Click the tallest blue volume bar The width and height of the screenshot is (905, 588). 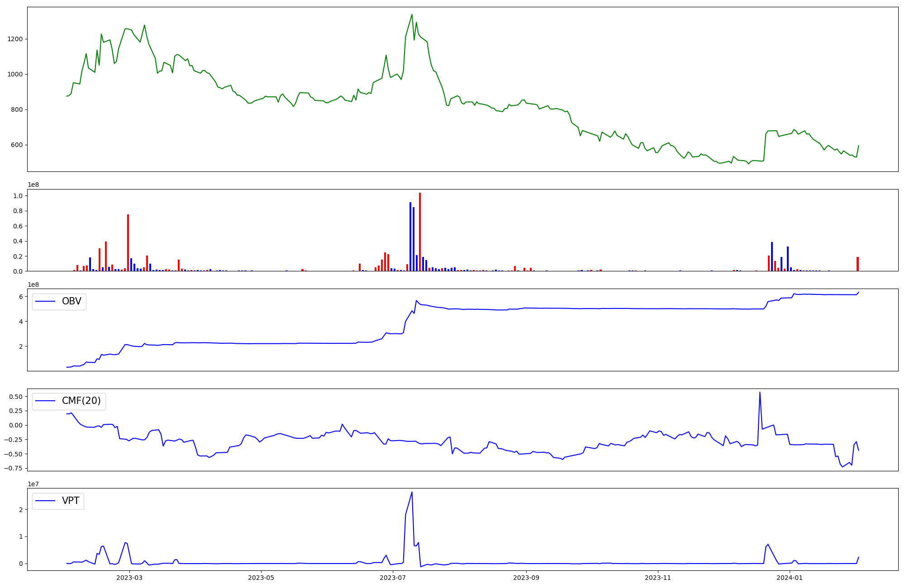click(410, 237)
